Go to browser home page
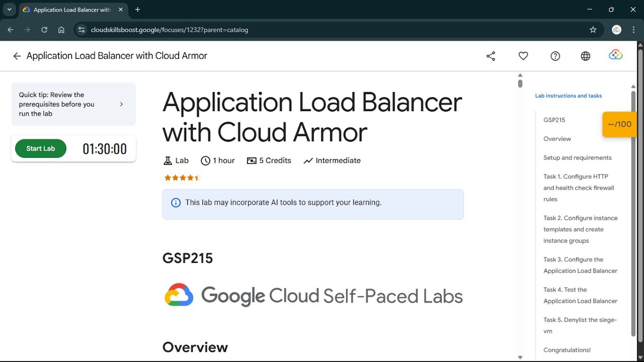644x362 pixels. click(x=61, y=30)
